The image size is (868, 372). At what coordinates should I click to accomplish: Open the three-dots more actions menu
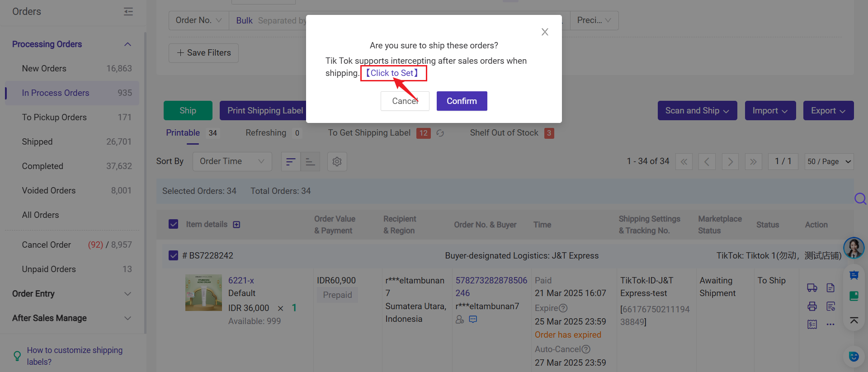click(830, 325)
